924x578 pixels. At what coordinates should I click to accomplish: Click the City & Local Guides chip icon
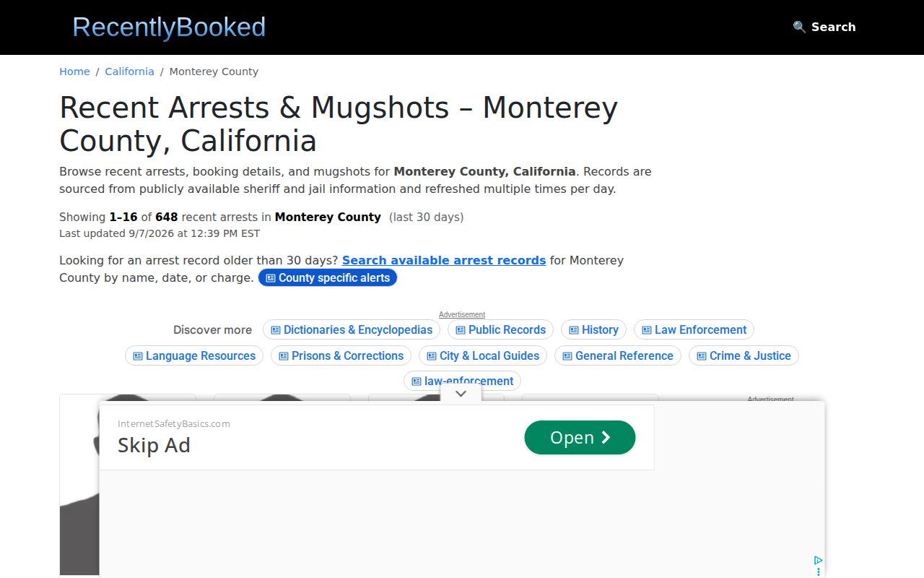[x=432, y=356]
